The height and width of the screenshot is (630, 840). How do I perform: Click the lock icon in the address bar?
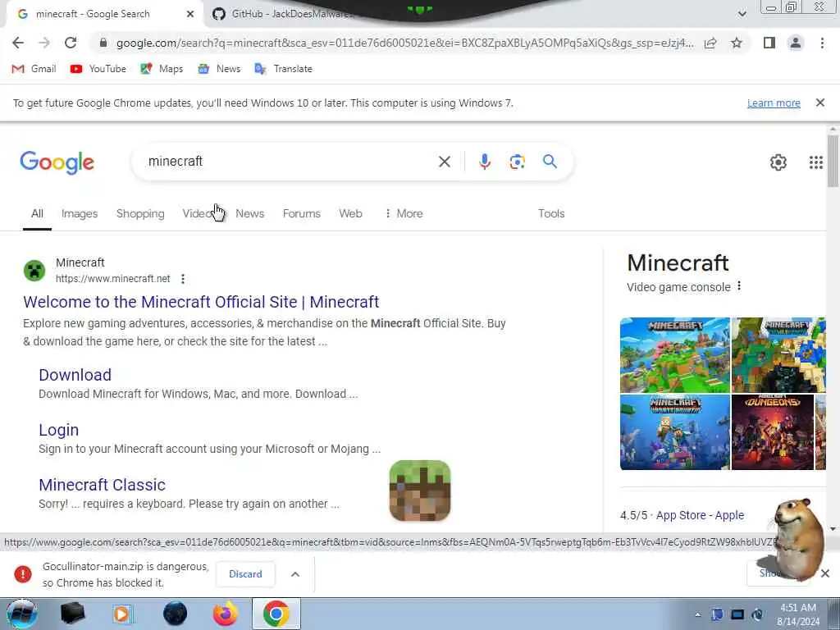pyautogui.click(x=103, y=43)
